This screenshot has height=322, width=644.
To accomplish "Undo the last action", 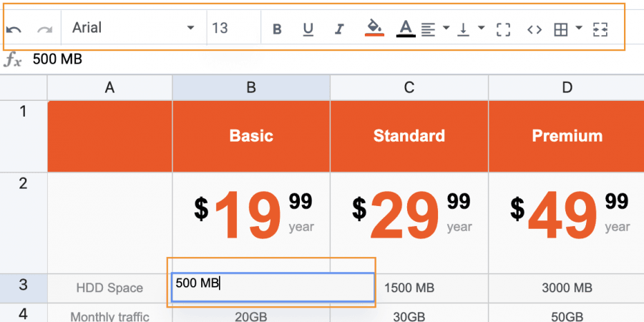I will [x=13, y=29].
